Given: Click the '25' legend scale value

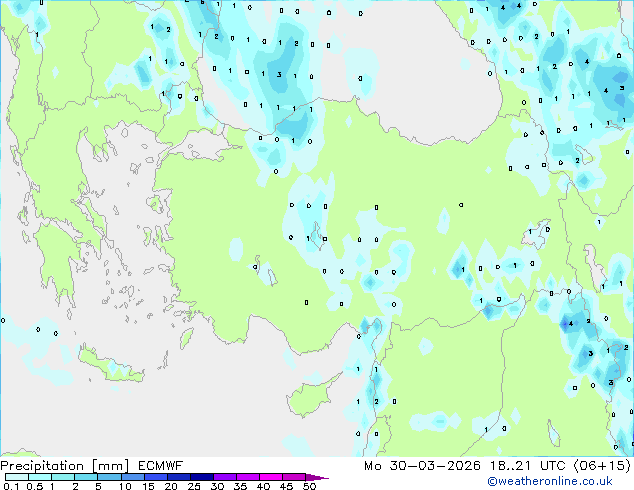Looking at the screenshot, I should point(194,486).
